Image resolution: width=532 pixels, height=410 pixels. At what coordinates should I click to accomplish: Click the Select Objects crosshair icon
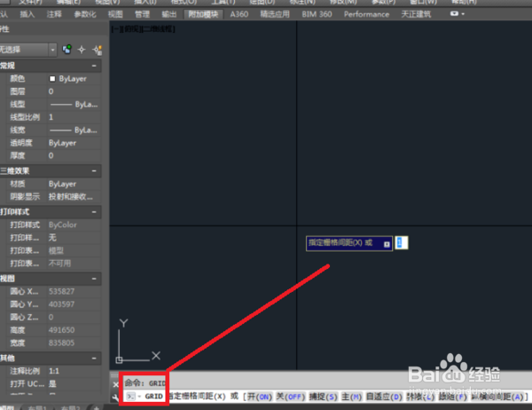pos(82,50)
